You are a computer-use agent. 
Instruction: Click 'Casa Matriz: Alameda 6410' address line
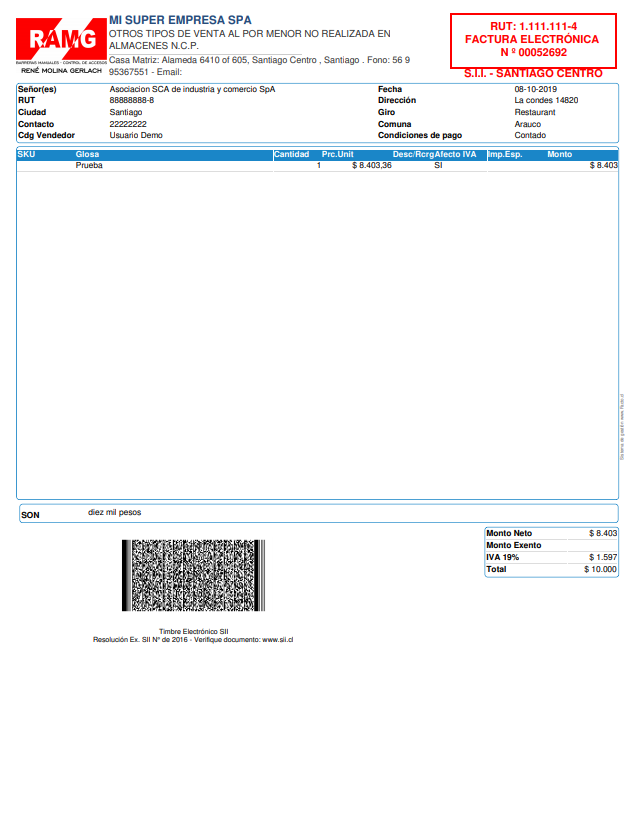[x=260, y=60]
